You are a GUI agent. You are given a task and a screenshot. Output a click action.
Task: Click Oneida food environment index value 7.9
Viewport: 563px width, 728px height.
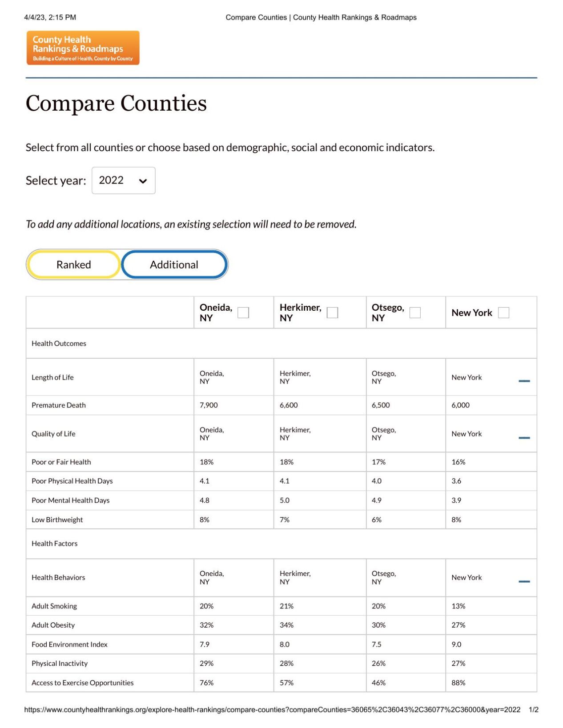205,644
